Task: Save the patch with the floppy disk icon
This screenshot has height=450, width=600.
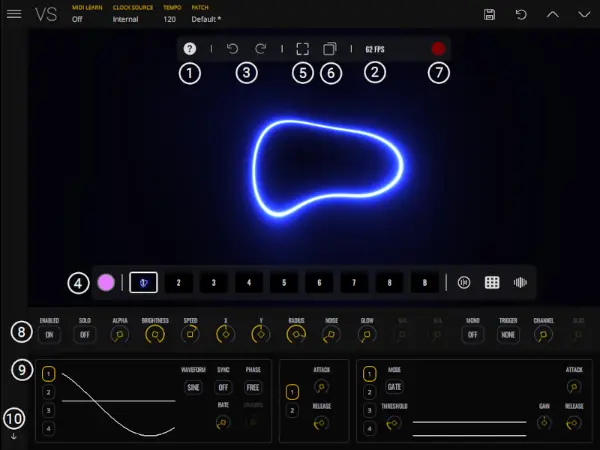Action: (x=489, y=14)
